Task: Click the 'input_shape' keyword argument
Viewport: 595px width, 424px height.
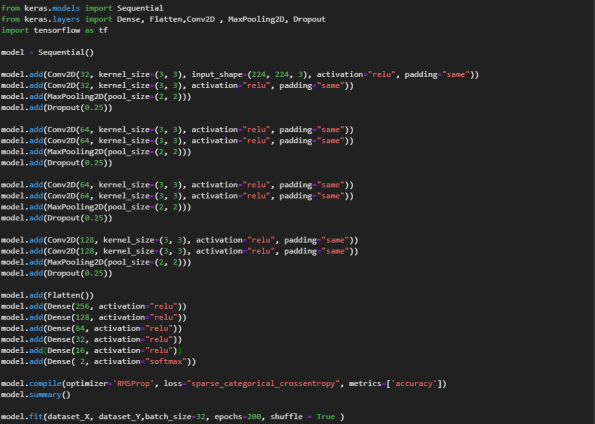Action: click(x=217, y=74)
